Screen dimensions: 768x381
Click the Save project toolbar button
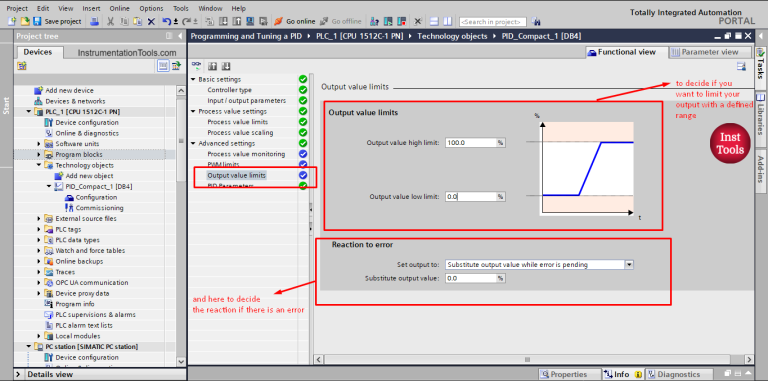(x=57, y=22)
